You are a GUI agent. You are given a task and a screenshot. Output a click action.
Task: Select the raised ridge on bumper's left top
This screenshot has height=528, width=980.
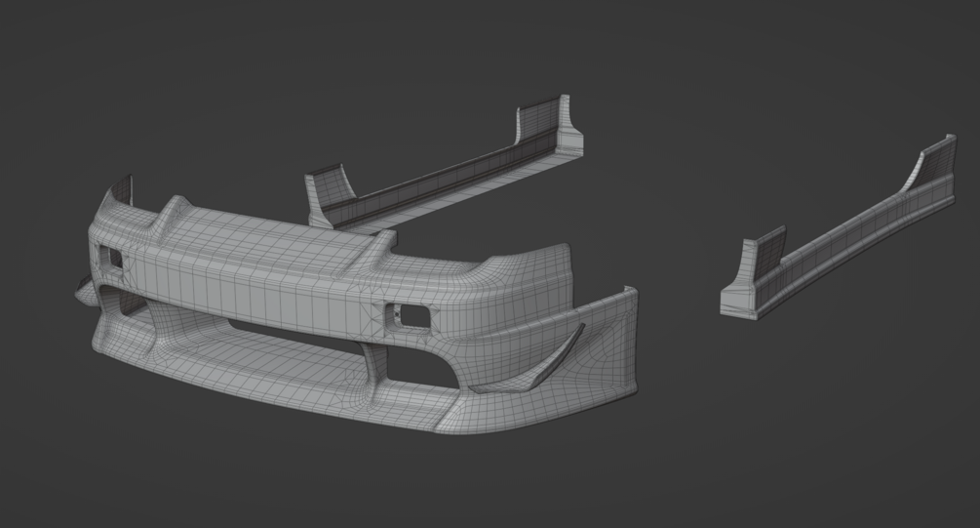click(x=174, y=211)
